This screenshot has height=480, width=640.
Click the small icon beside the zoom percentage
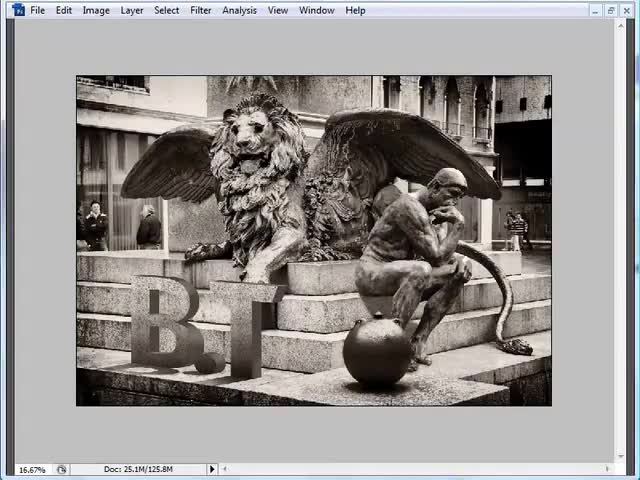61,469
